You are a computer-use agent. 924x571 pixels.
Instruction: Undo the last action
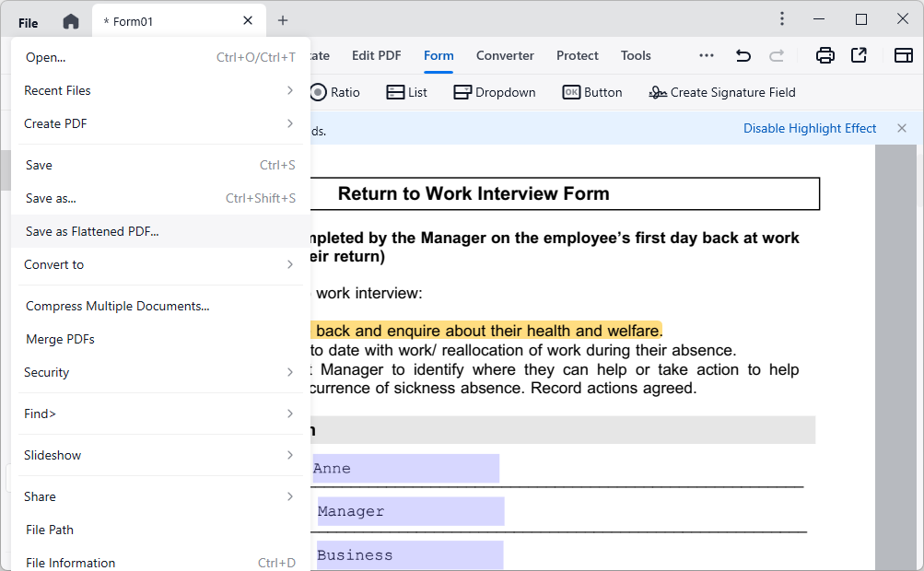(x=743, y=55)
